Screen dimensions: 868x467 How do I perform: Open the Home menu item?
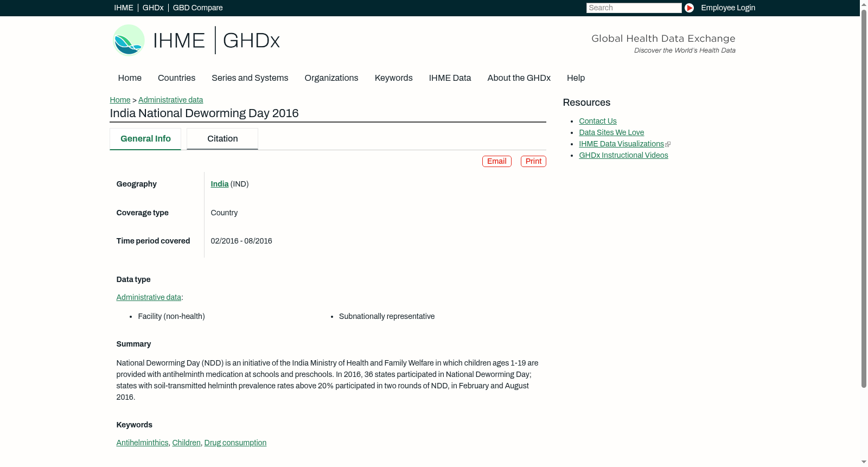(x=130, y=78)
